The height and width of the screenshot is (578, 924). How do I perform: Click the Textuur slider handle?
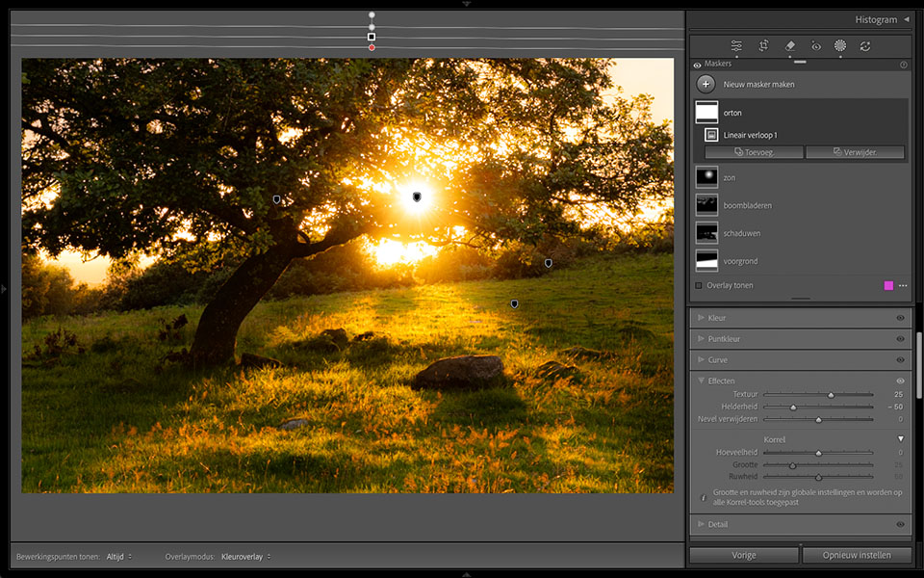click(831, 395)
